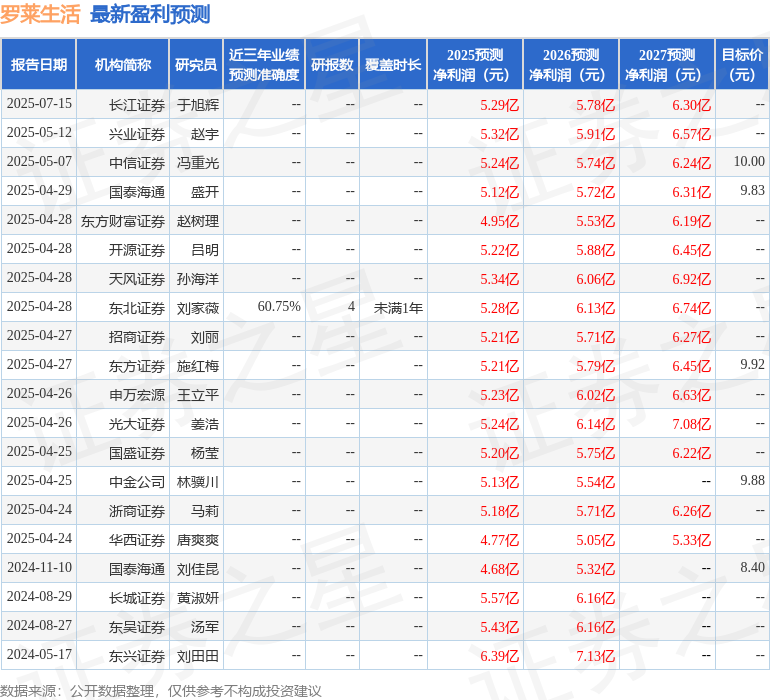Select the 报告日期 column header
Viewport: 770px width, 700px height.
click(39, 64)
